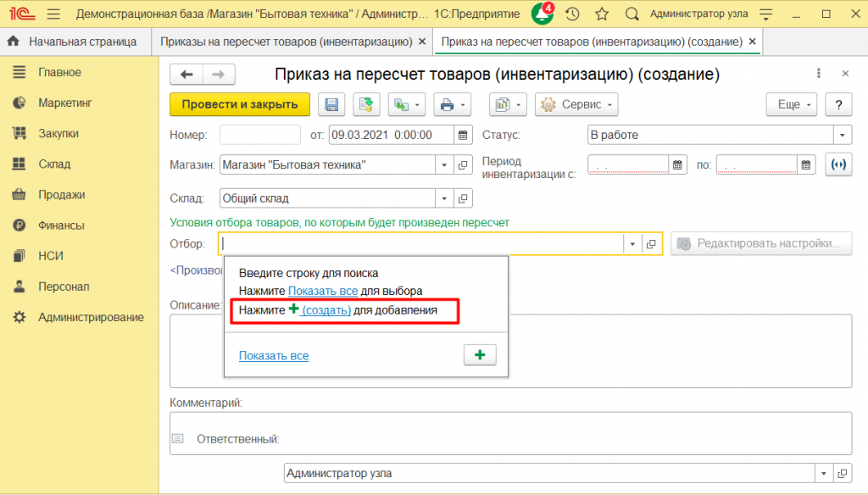Open the Сервис dropdown menu
868x495 pixels.
coord(576,104)
